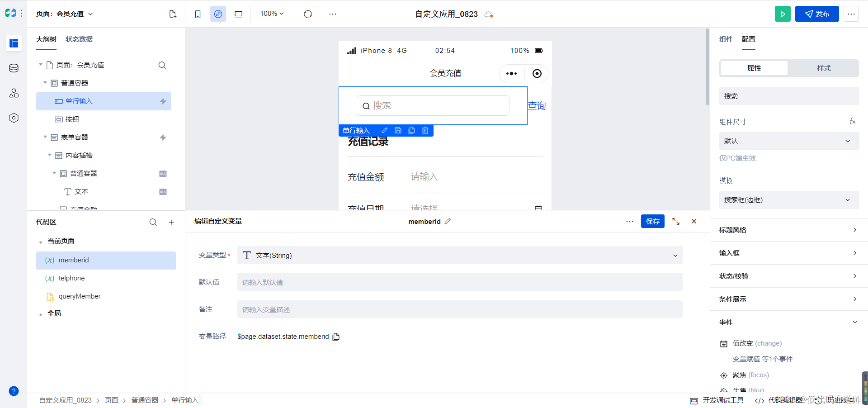Screen dimensions: 868x408
Task: Open the 组件尺寸 默认 dropdown
Action: pos(789,141)
